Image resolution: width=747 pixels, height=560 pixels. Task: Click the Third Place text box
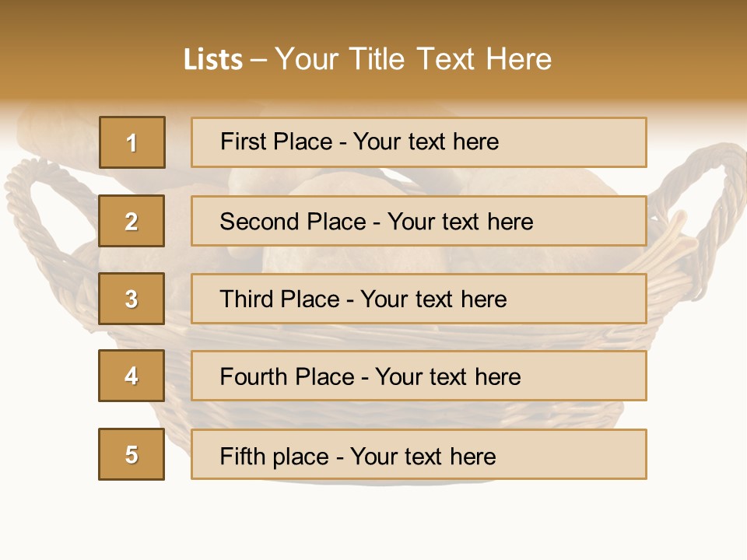419,299
